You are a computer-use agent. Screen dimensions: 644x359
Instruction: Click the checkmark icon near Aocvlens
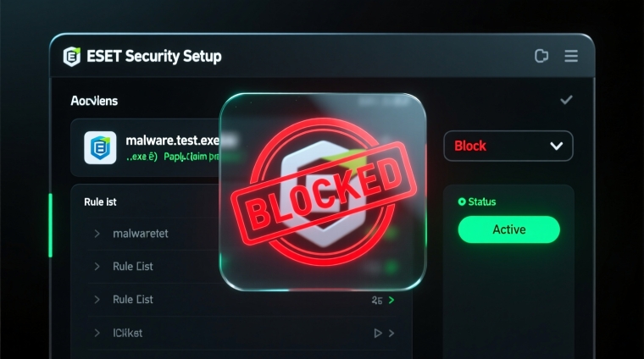click(566, 100)
